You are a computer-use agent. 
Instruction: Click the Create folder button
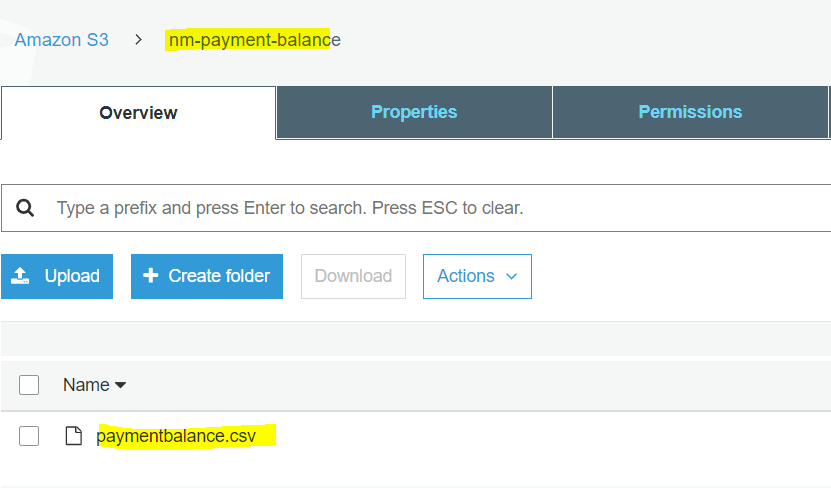tap(207, 276)
